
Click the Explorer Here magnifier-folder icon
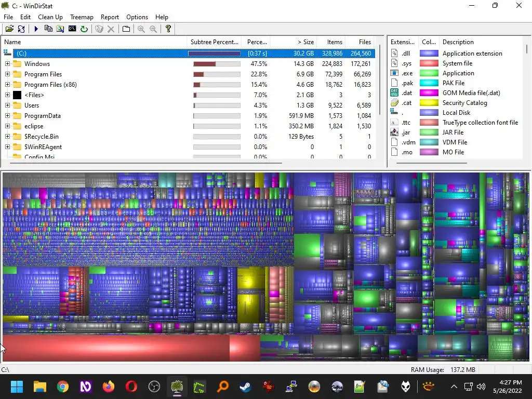point(60,29)
